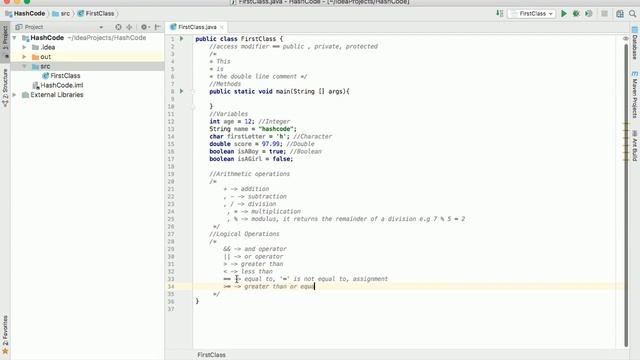Screen dimensions: 640x360
Task: Click the "main" method name
Action: click(282, 91)
